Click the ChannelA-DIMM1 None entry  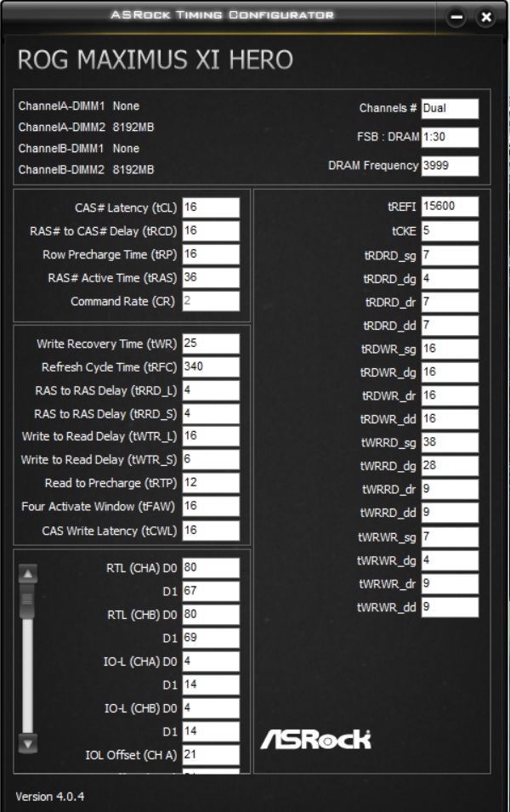79,106
